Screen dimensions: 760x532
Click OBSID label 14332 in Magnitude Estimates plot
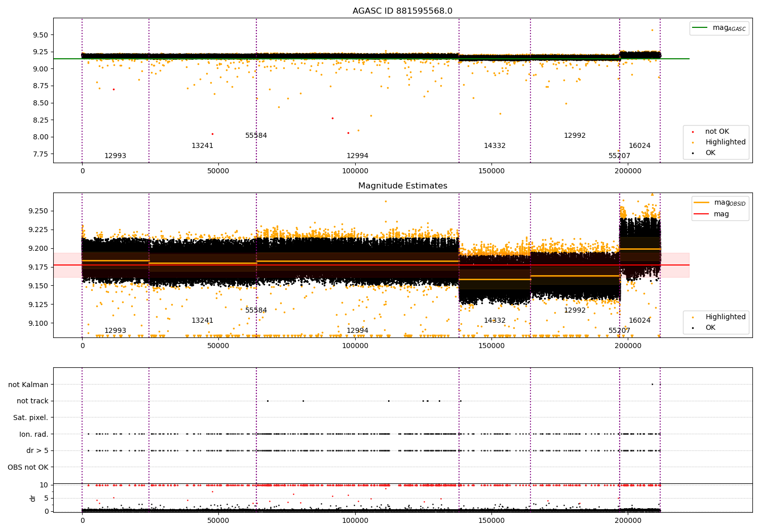tap(495, 321)
